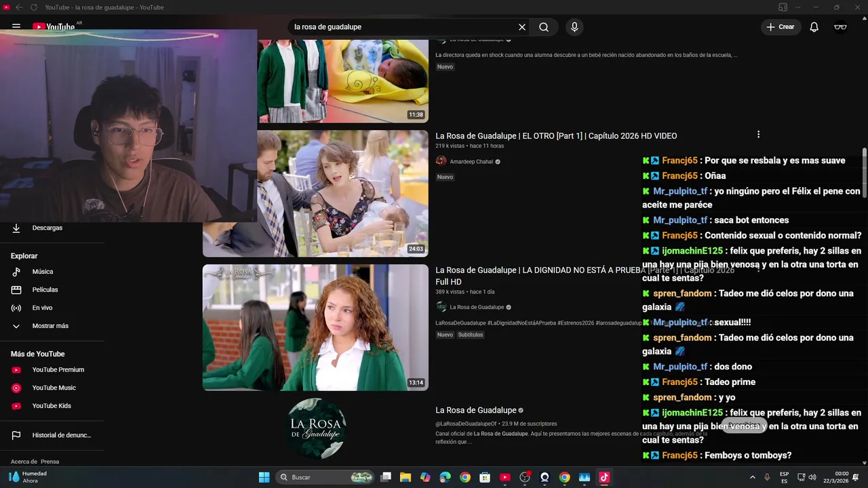Click the Subtítulos badge
The image size is (868, 488).
tap(471, 335)
